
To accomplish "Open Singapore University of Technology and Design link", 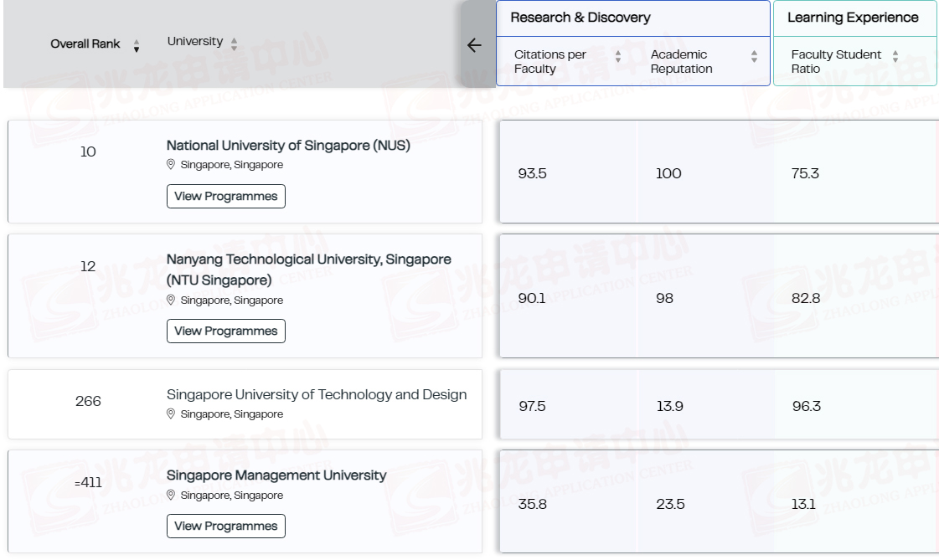I will tap(316, 394).
